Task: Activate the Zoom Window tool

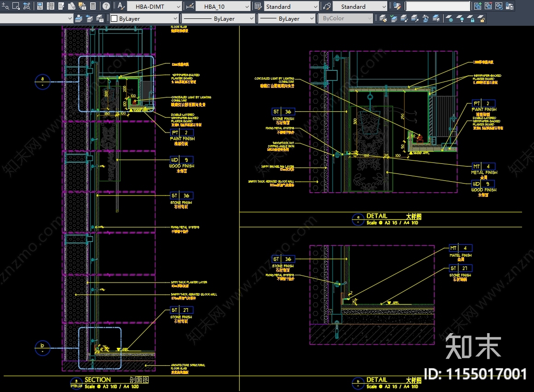Action: tap(16, 6)
